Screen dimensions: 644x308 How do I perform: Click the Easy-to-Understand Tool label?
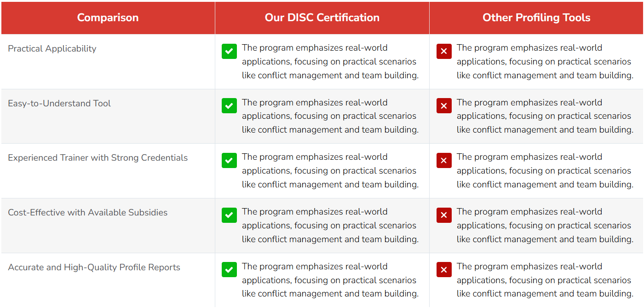59,104
